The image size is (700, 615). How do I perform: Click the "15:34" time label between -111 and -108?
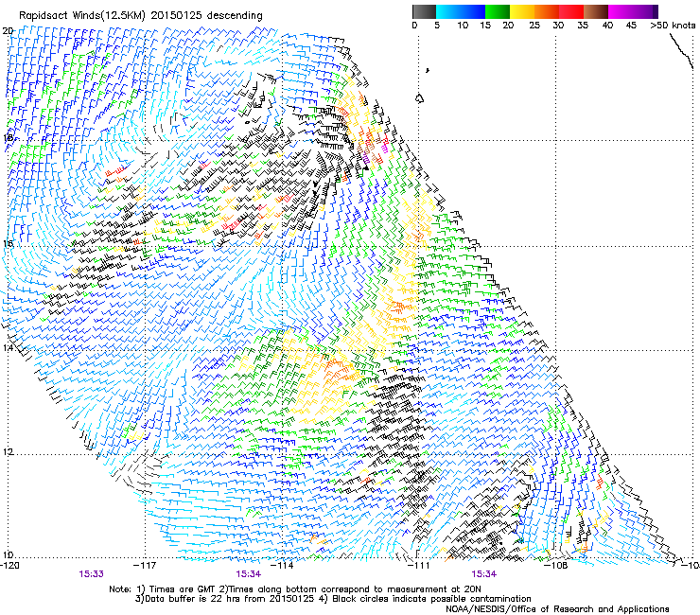tap(484, 574)
